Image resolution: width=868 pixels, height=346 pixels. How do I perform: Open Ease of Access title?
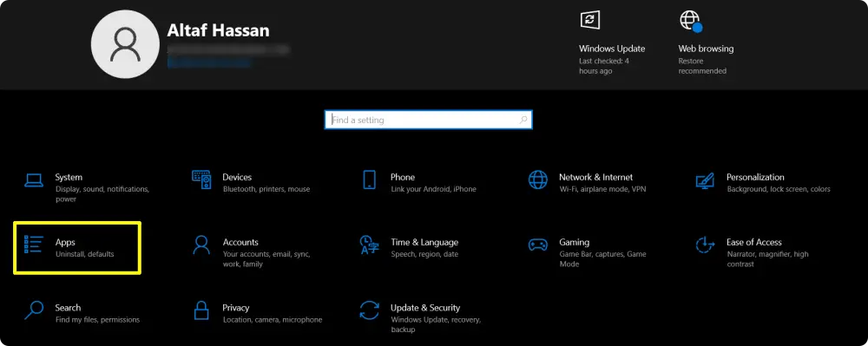click(x=754, y=242)
